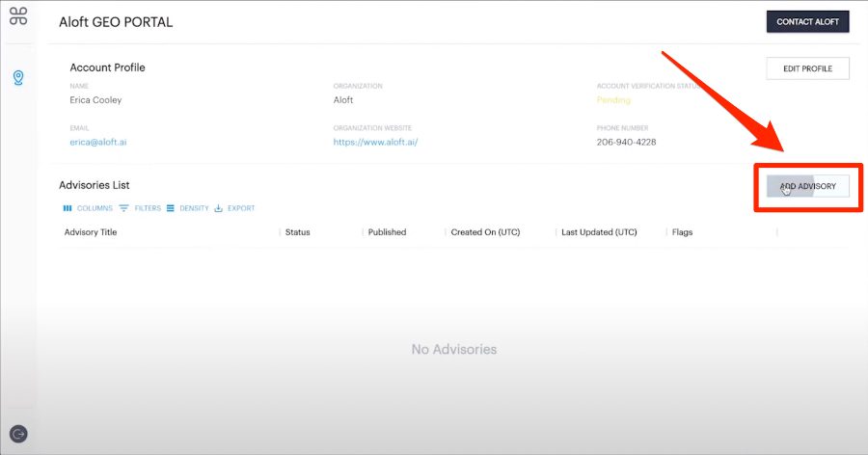
Task: Show the Filters panel for advisories
Action: (x=140, y=208)
